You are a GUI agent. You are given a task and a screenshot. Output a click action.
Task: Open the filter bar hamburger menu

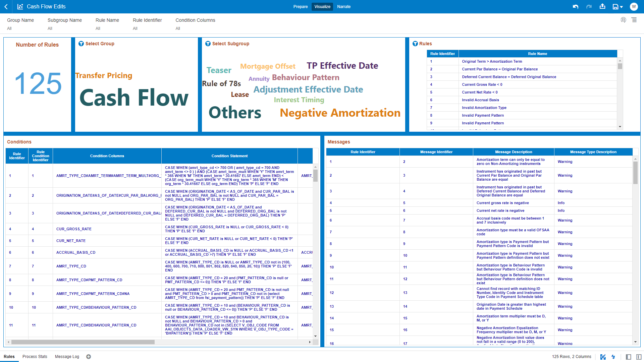634,20
